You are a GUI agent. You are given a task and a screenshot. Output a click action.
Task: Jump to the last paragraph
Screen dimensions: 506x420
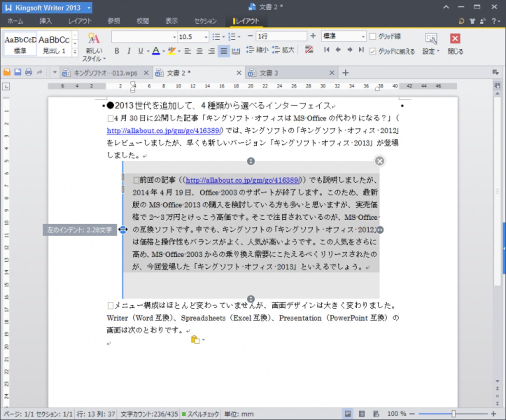pos(361,50)
